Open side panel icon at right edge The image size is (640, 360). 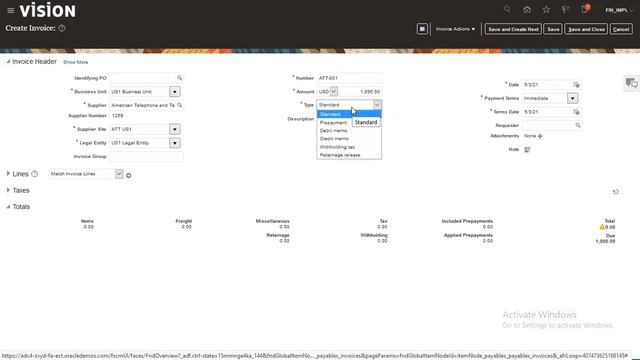631,83
